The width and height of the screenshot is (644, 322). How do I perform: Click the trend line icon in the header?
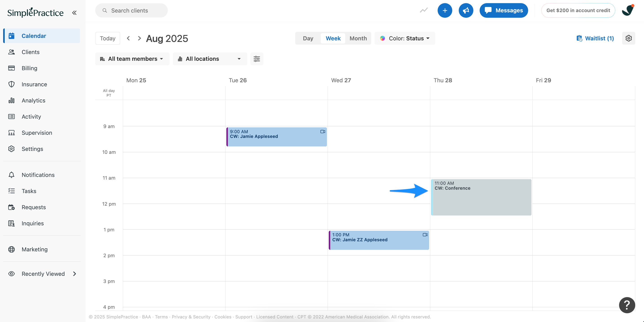(424, 11)
